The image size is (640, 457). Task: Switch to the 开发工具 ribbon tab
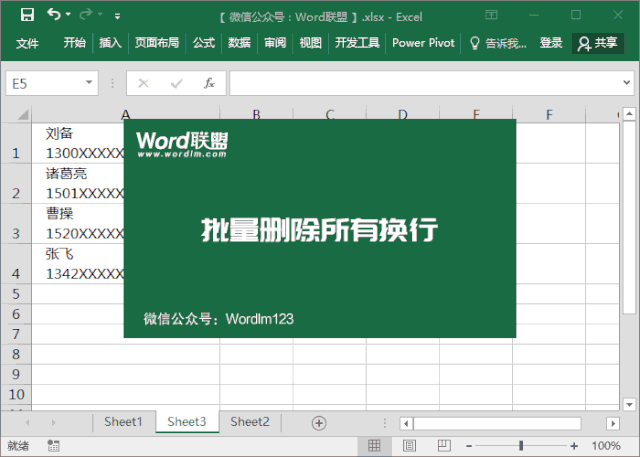(x=357, y=43)
